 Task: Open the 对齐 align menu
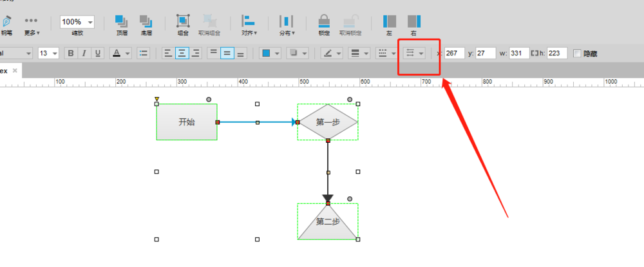pos(249,24)
